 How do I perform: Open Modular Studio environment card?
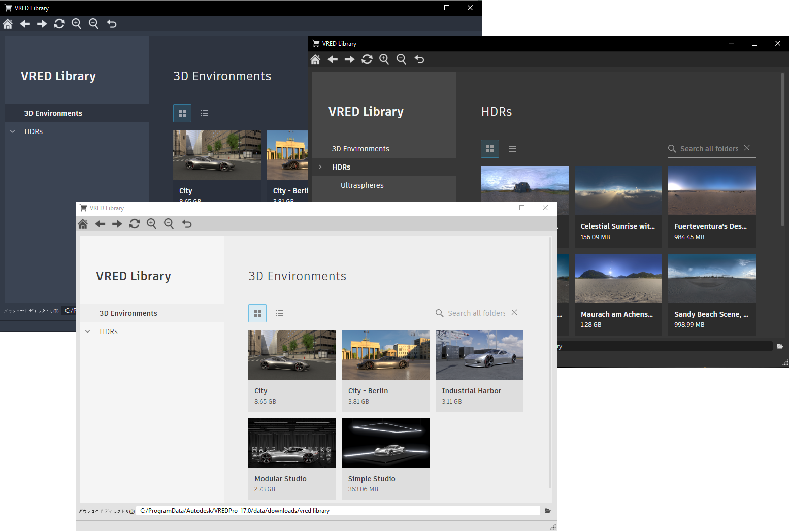click(292, 459)
